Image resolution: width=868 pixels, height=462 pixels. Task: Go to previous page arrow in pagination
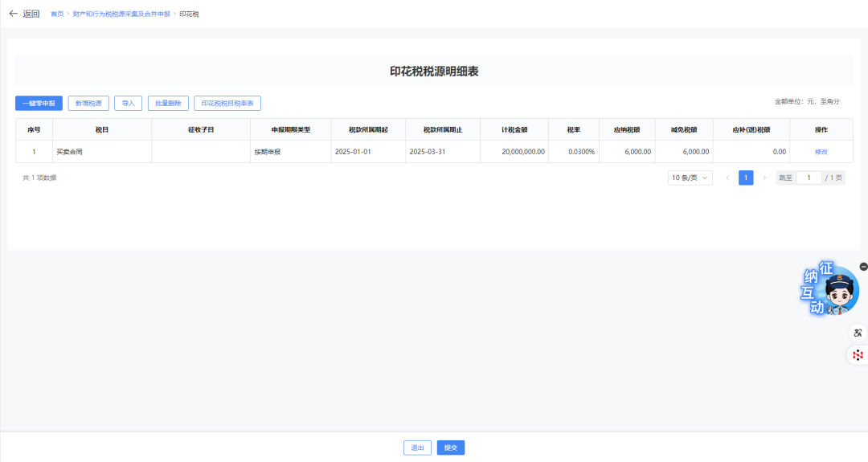[727, 178]
